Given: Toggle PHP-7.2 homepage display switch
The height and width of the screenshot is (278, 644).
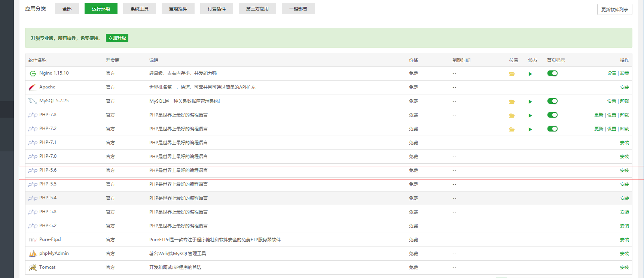Looking at the screenshot, I should (552, 129).
